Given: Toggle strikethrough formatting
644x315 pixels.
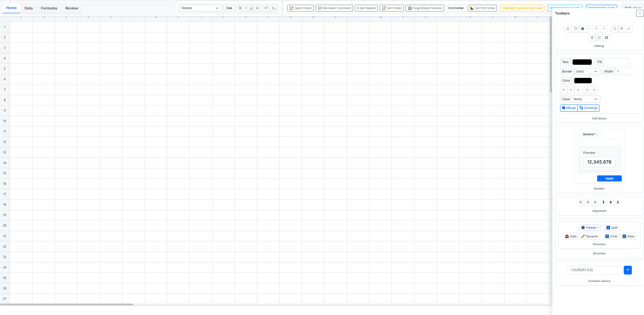Looking at the screenshot, I should (x=257, y=8).
